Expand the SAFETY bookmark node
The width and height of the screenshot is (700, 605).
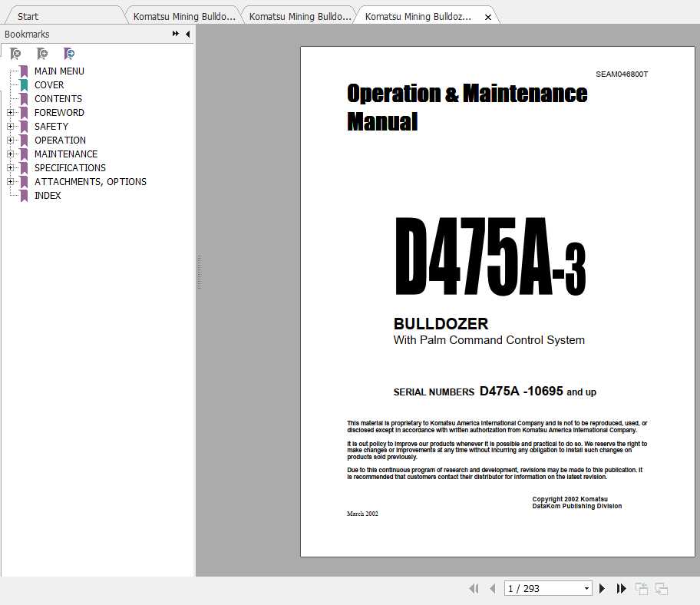(x=11, y=126)
